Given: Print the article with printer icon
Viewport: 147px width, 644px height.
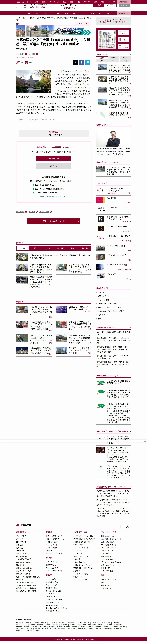Looking at the screenshot, I should click(x=26, y=62).
